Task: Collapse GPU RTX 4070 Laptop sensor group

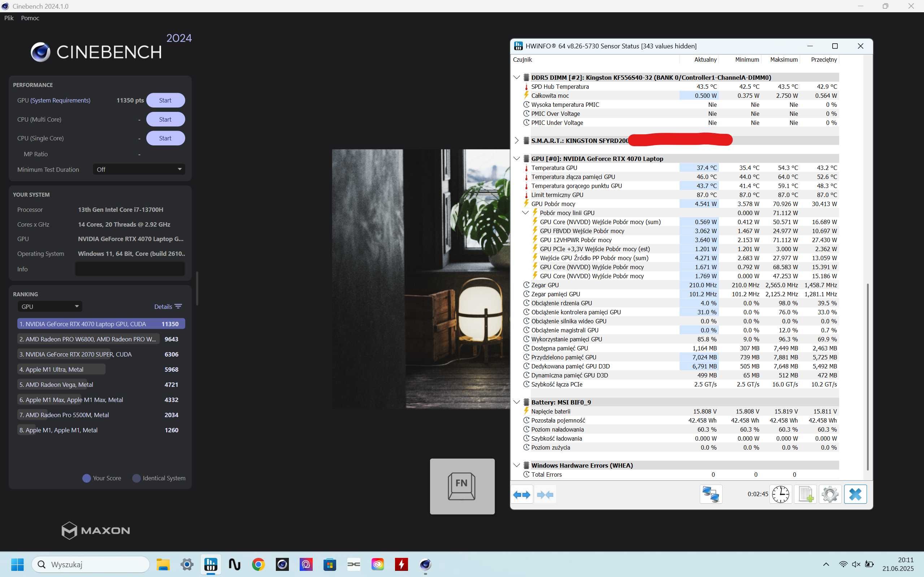Action: (517, 159)
